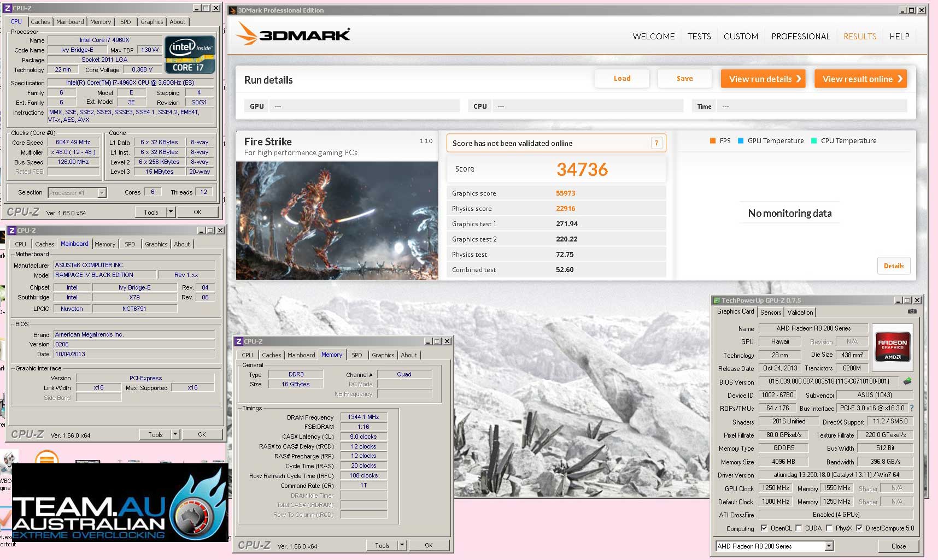Click Tools button in CPU-Z Mainboard window
Image resolution: width=938 pixels, height=560 pixels.
tap(155, 434)
